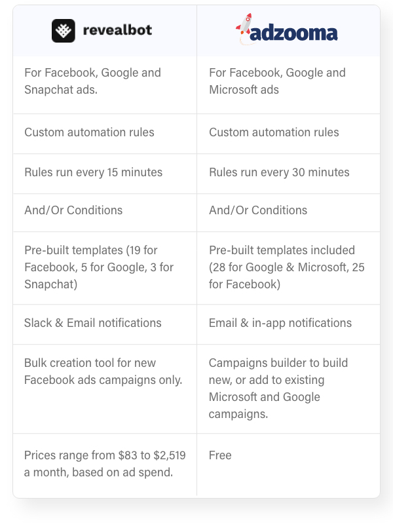Click the revealbot wordmark text
The image size is (393, 532).
(x=118, y=30)
